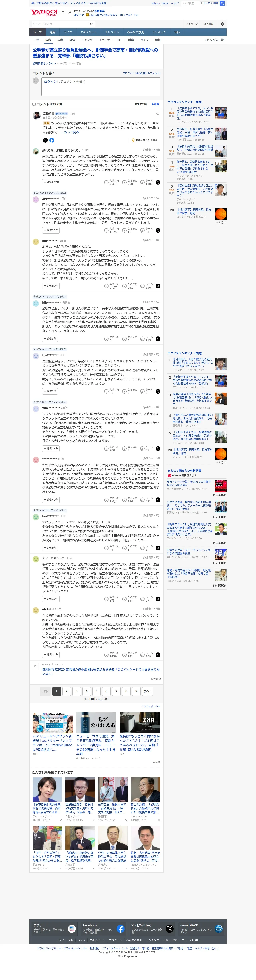The width and height of the screenshot is (256, 980).
Task: Expand 返信40件 replies
Action: point(51,500)
